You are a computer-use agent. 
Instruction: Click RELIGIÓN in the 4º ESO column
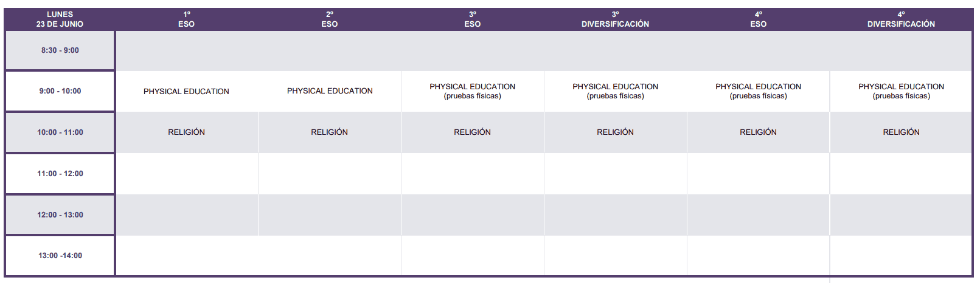click(758, 132)
